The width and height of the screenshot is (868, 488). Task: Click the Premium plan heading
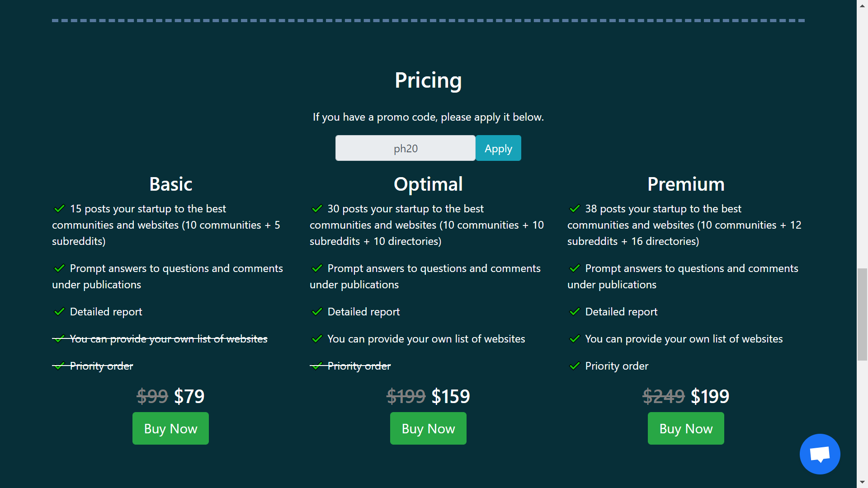[686, 184]
